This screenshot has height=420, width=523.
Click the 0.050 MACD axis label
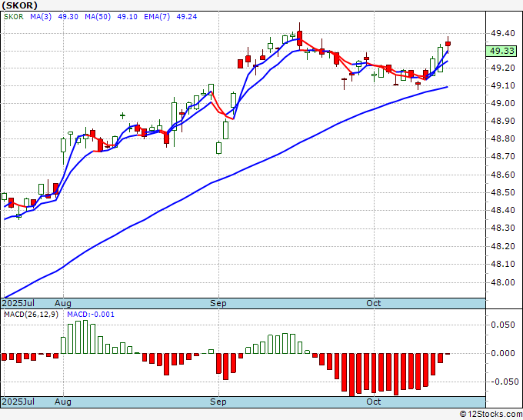(503, 325)
